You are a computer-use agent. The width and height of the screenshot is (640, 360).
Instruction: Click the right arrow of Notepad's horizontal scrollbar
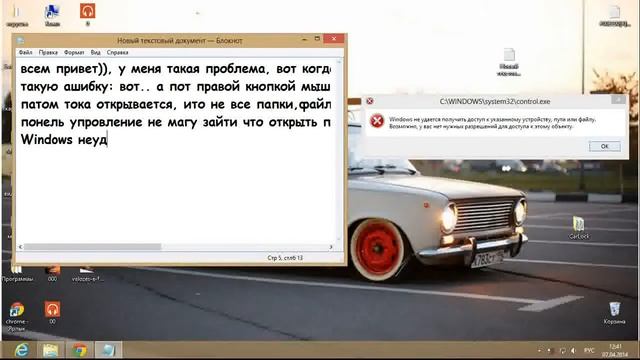(331, 247)
